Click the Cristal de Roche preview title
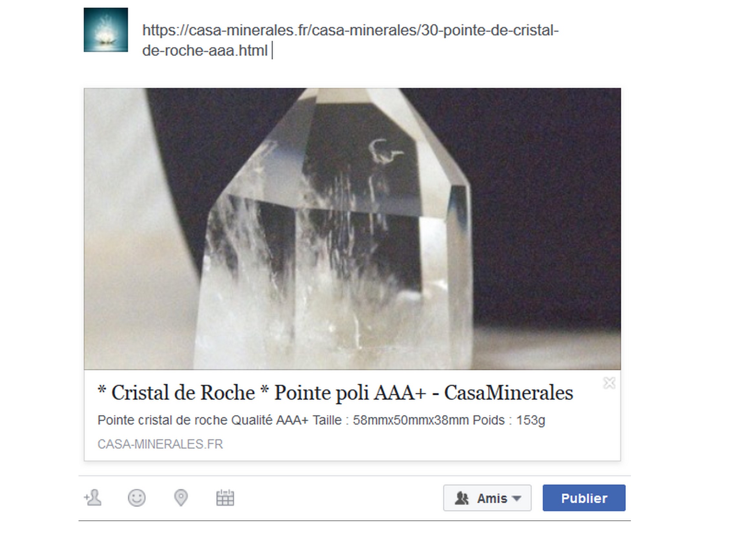The image size is (756, 535). coord(335,393)
